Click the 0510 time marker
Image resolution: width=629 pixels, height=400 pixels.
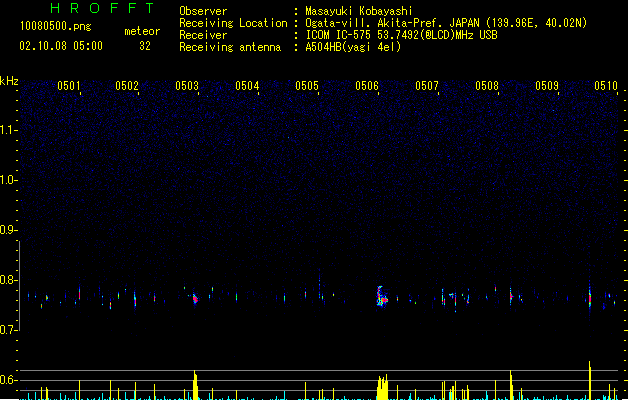(606, 86)
